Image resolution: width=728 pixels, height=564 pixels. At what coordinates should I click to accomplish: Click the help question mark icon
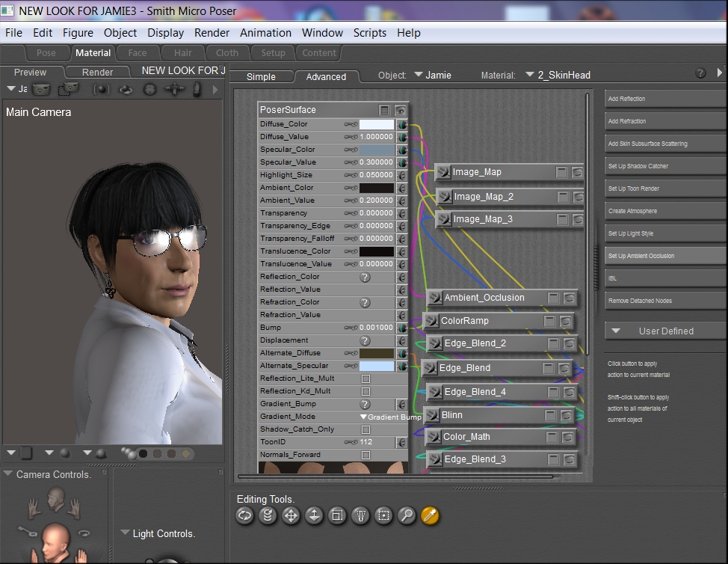pyautogui.click(x=700, y=73)
